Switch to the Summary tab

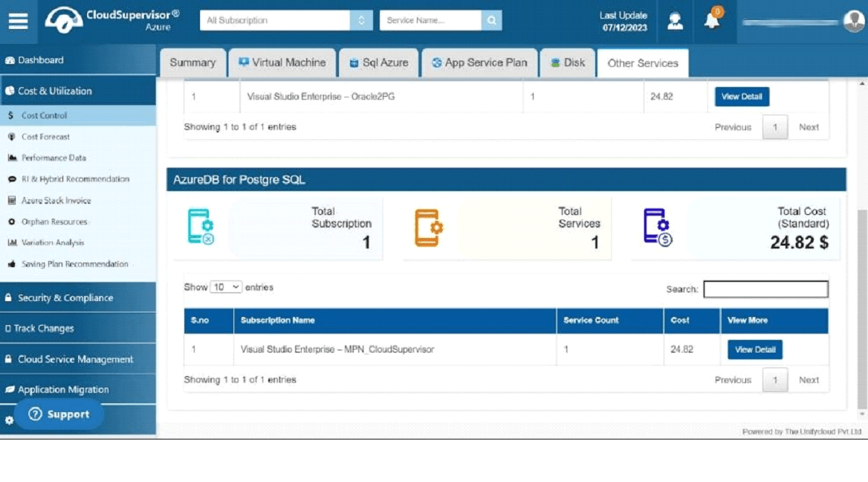pyautogui.click(x=192, y=62)
